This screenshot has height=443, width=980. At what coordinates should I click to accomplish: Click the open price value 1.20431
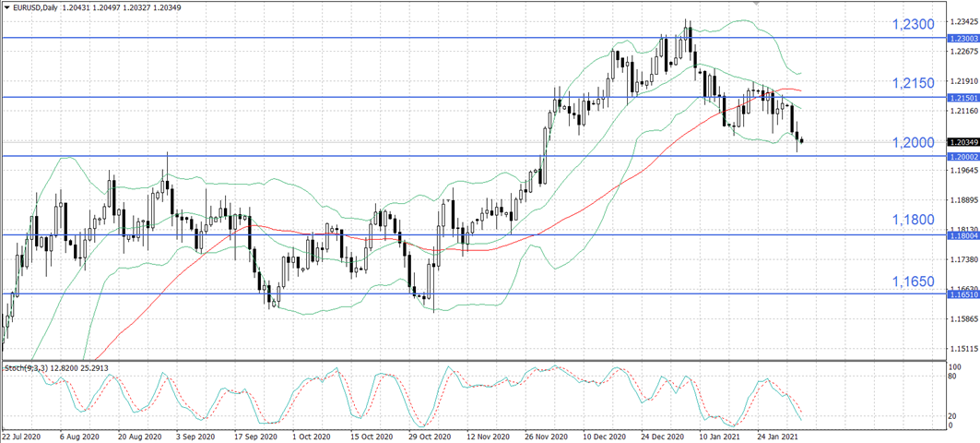75,6
